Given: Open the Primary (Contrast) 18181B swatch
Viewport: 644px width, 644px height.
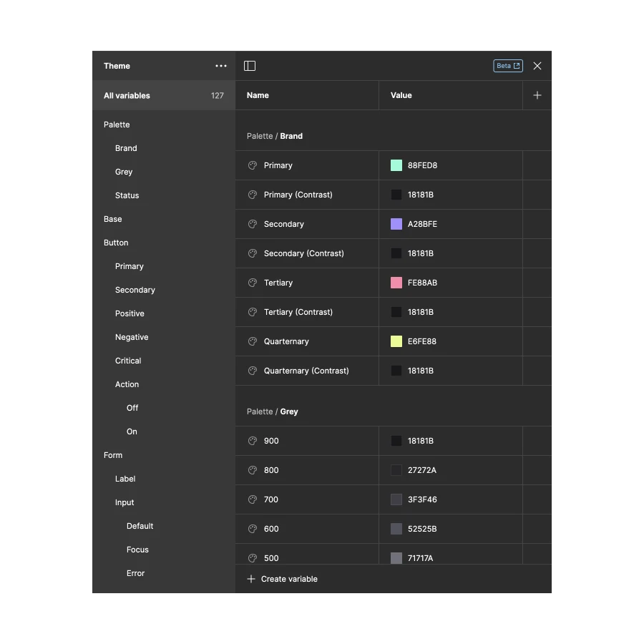Looking at the screenshot, I should coord(396,195).
